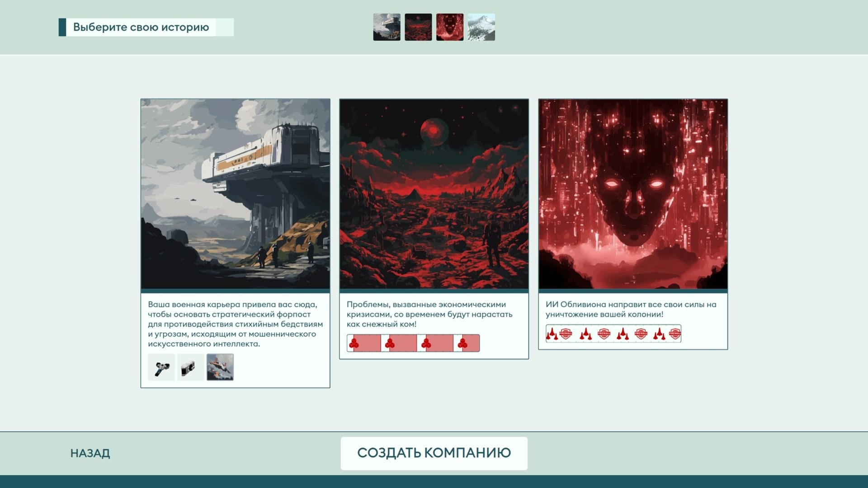
Task: Click the first Firewall shield icon
Action: (x=566, y=334)
